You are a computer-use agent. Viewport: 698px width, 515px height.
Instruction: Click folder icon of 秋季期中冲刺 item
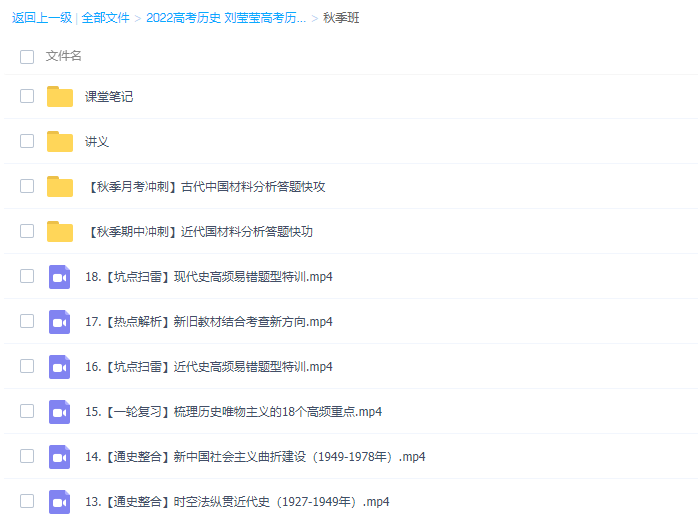click(x=60, y=232)
